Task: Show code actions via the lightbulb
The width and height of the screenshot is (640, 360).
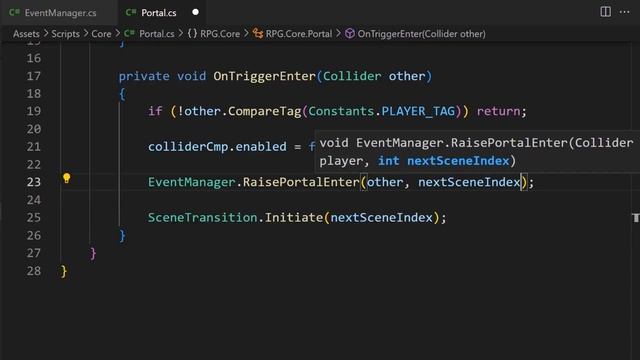Action: click(x=67, y=178)
